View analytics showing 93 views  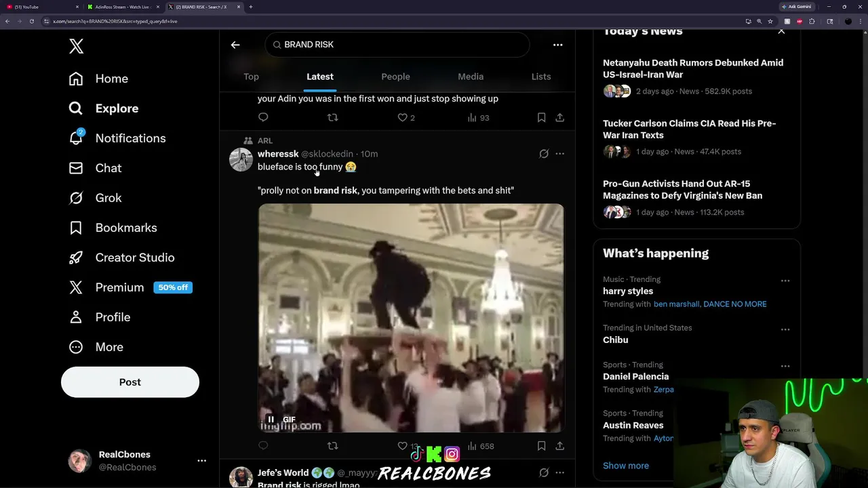pyautogui.click(x=478, y=117)
